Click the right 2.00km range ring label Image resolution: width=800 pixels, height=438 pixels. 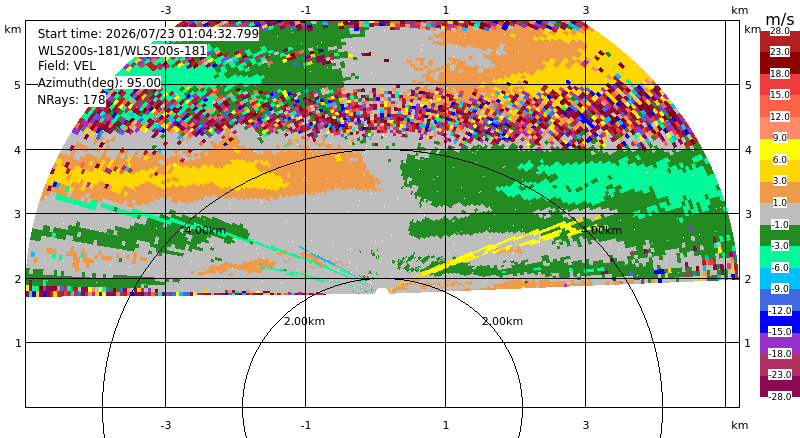(503, 321)
